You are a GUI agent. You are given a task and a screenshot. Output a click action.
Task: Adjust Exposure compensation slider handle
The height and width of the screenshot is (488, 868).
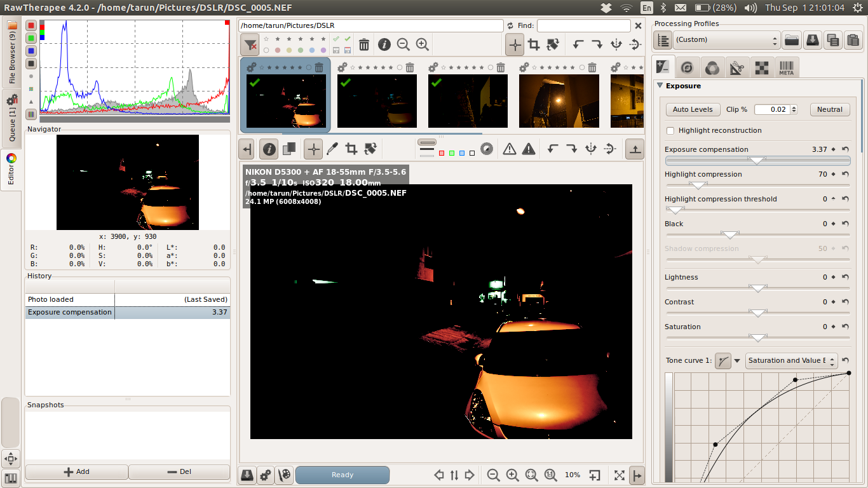coord(756,161)
